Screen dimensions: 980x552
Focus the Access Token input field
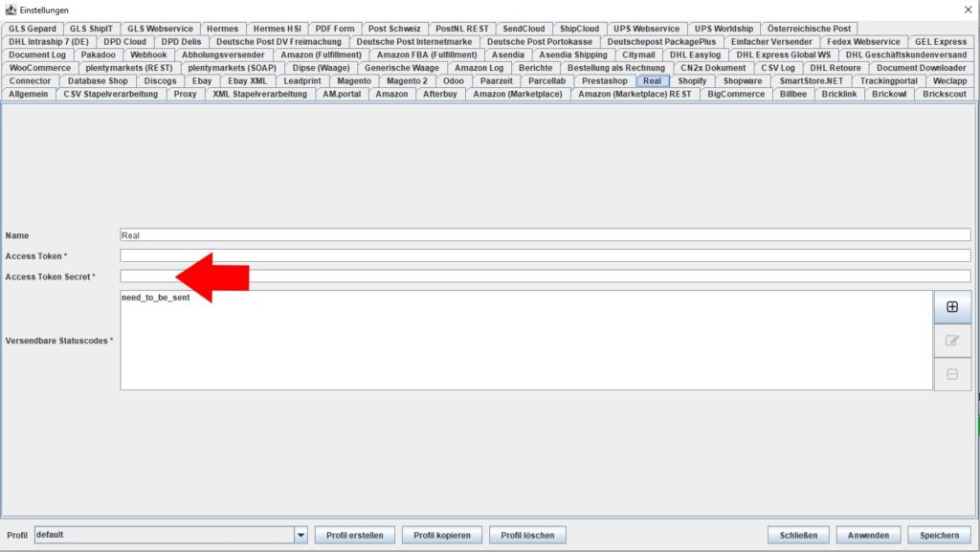(545, 255)
